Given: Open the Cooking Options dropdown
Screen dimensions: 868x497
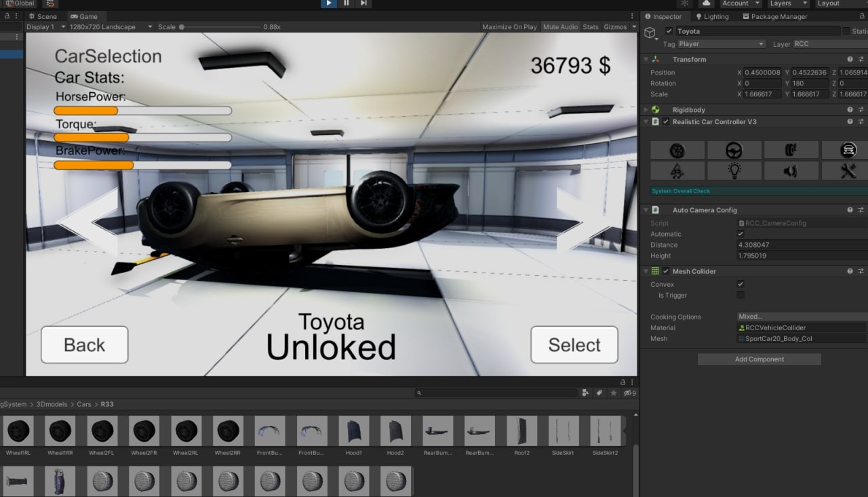Looking at the screenshot, I should [802, 317].
